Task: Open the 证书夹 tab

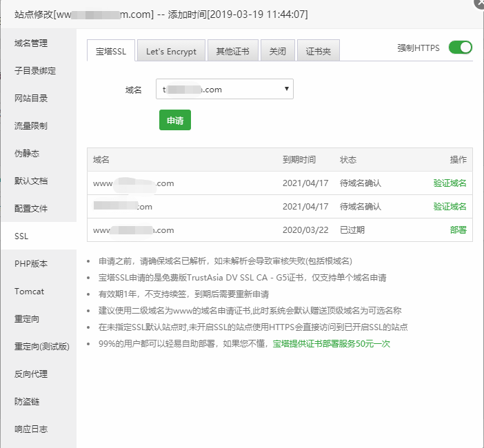Action: click(319, 51)
